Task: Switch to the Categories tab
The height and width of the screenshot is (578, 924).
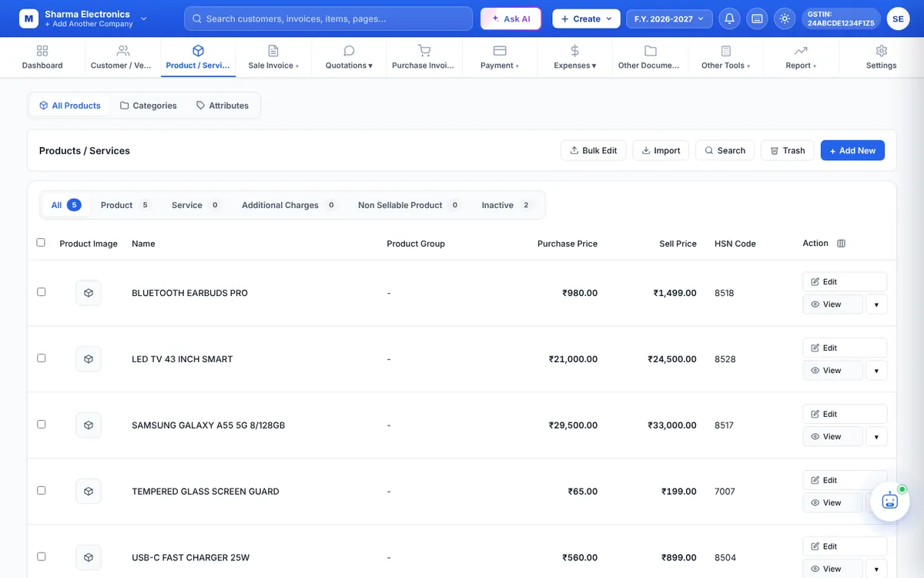Action: pyautogui.click(x=149, y=106)
